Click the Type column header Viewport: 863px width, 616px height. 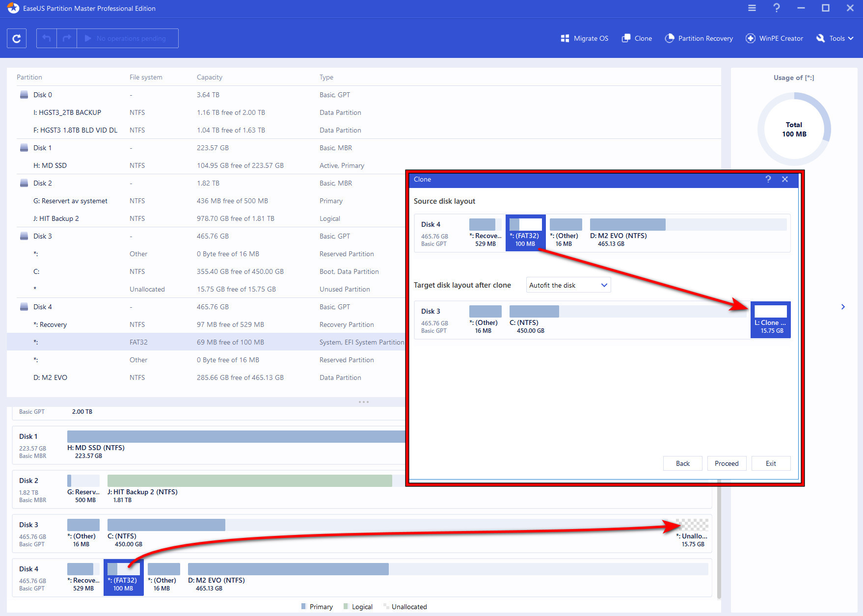click(326, 77)
